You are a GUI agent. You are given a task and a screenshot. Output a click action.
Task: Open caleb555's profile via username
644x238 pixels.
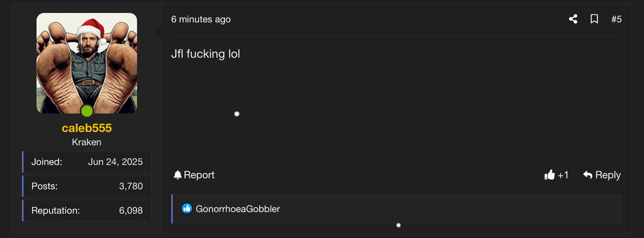[x=87, y=128]
